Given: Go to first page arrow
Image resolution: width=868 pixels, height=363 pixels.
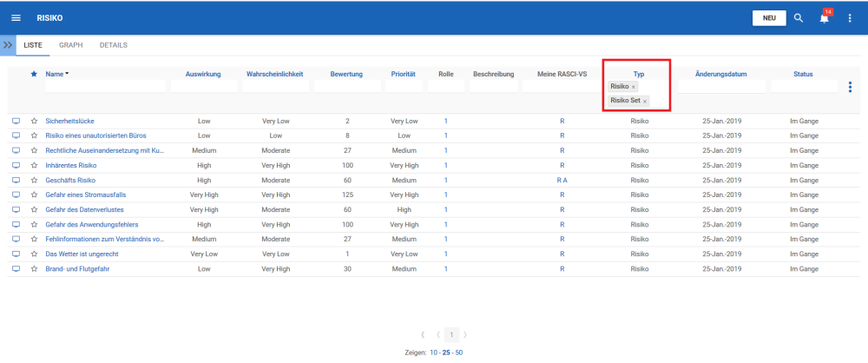Looking at the screenshot, I should 423,334.
